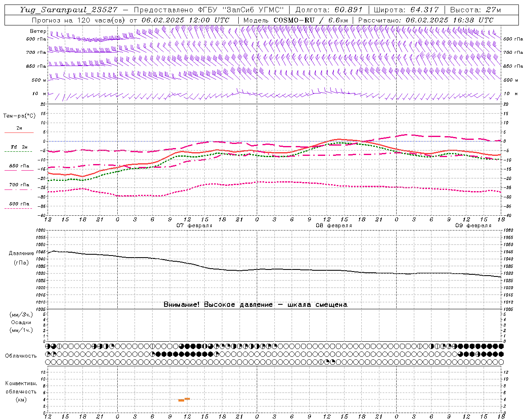This screenshot has width=525, height=420.
Task: Click the 08 февраля date label
Action: click(x=334, y=226)
